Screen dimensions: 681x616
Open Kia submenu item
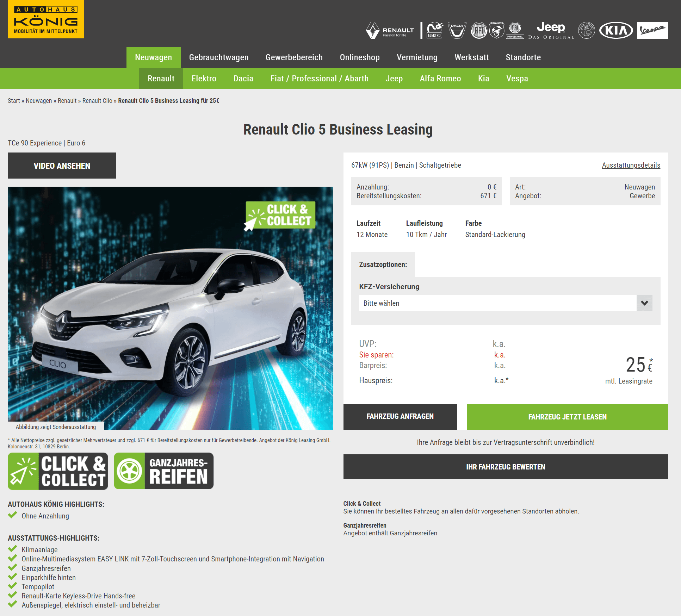[484, 79]
